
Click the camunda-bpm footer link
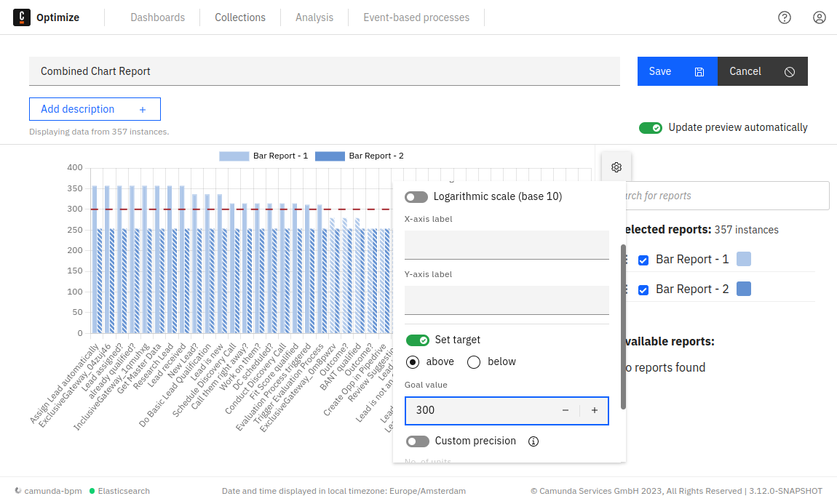[52, 491]
